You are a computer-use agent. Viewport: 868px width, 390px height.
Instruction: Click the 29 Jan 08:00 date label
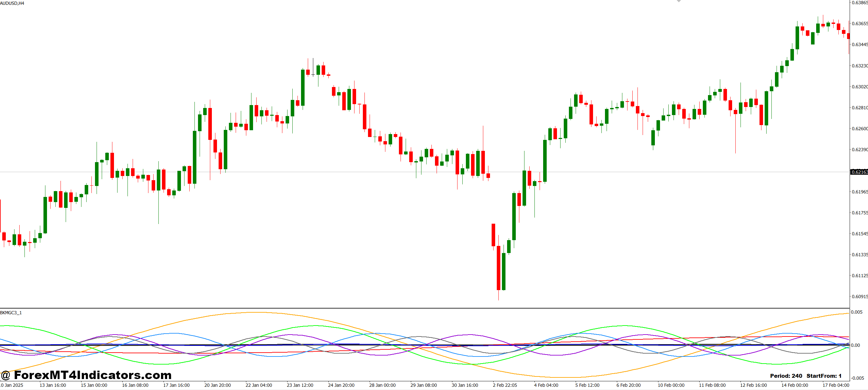[x=424, y=385]
